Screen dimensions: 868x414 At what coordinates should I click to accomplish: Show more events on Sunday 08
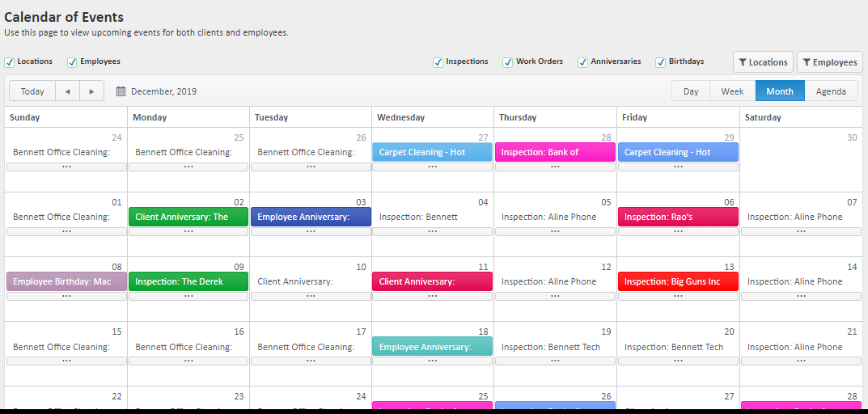(66, 296)
